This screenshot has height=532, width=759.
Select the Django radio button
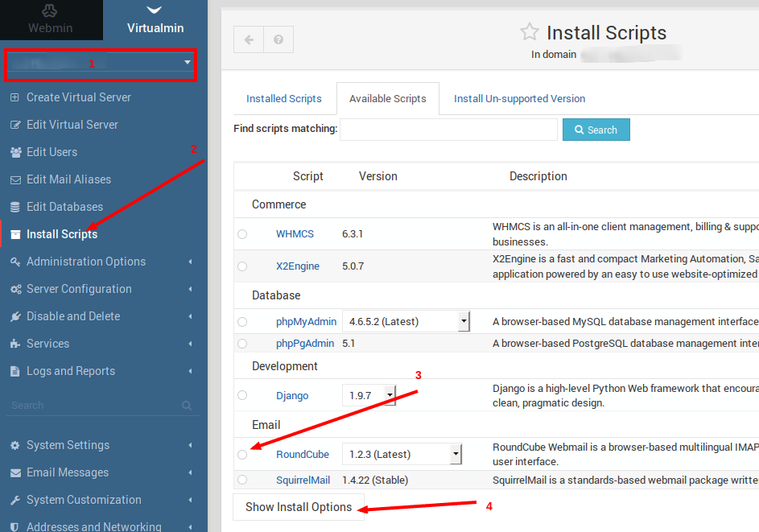tap(242, 395)
